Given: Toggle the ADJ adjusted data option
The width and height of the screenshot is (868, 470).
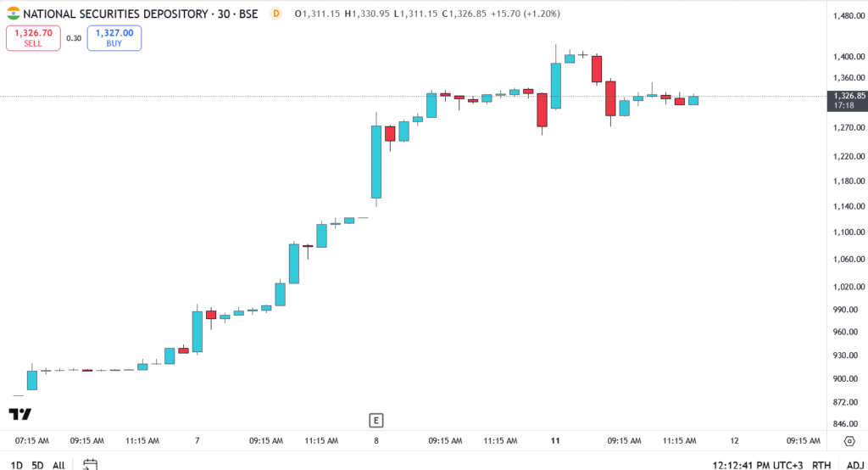Looking at the screenshot, I should [x=854, y=465].
